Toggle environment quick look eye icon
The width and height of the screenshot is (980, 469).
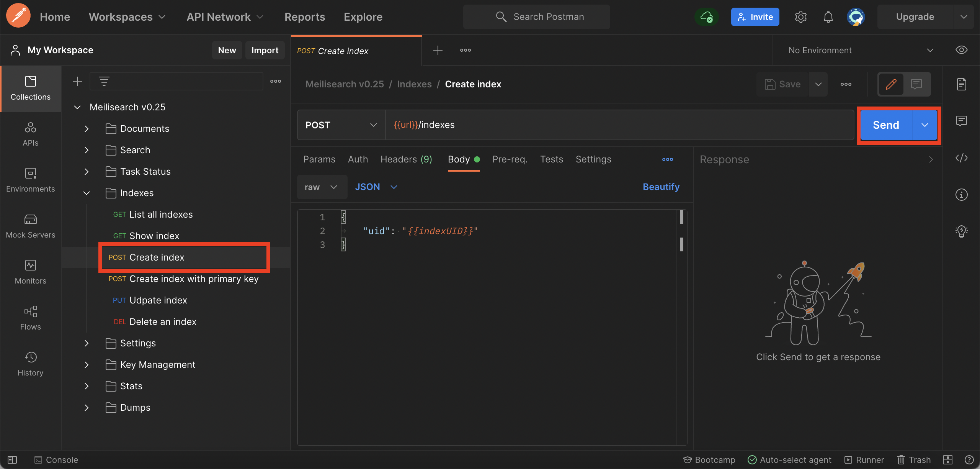coord(961,50)
